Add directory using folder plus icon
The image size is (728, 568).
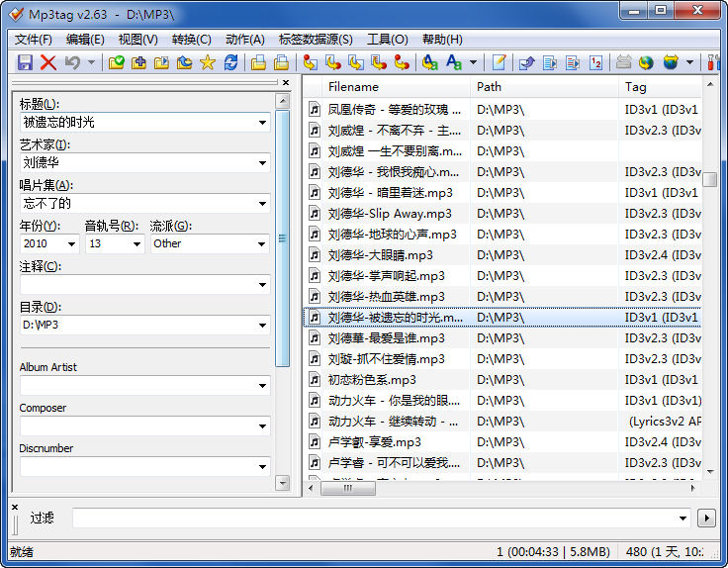tap(138, 61)
